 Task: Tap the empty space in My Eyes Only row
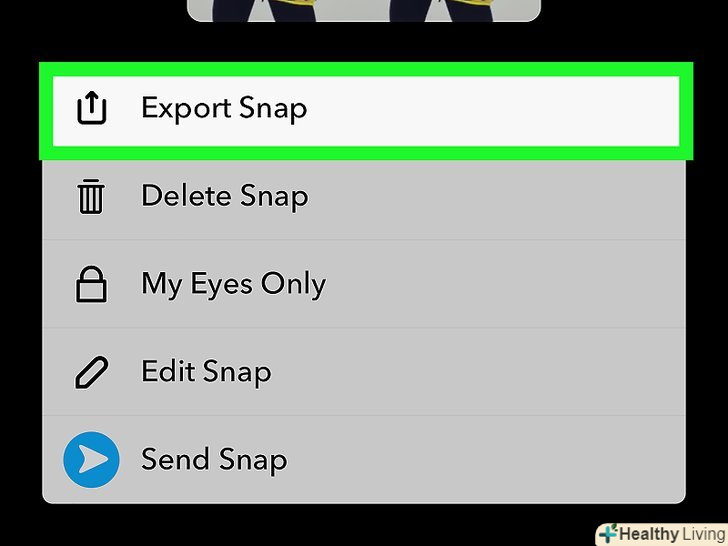(x=506, y=284)
